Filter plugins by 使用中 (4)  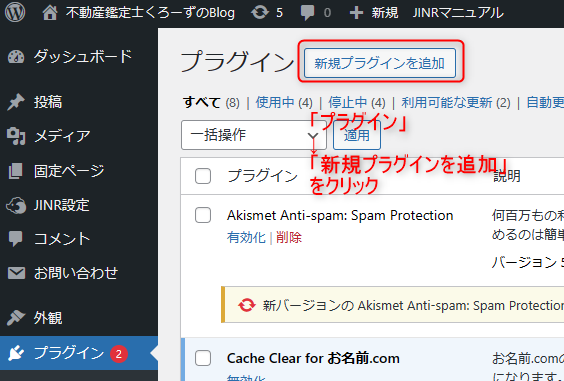coord(284,103)
